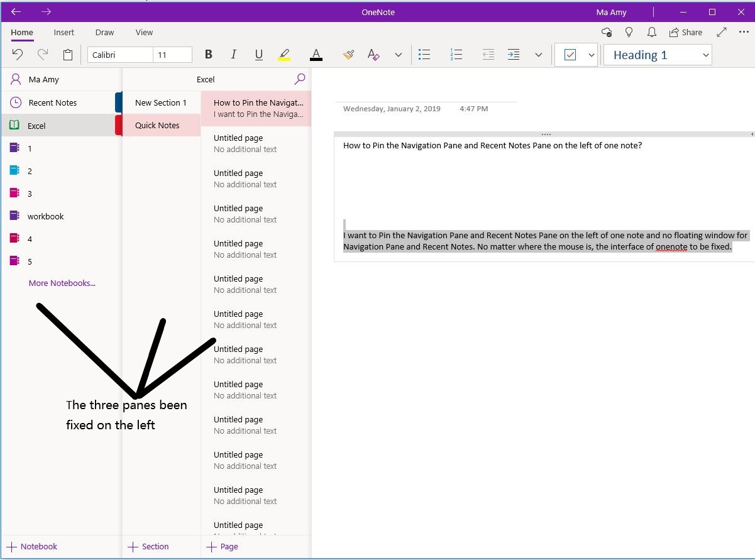Click the Undo icon
This screenshot has width=755, height=560.
[18, 55]
